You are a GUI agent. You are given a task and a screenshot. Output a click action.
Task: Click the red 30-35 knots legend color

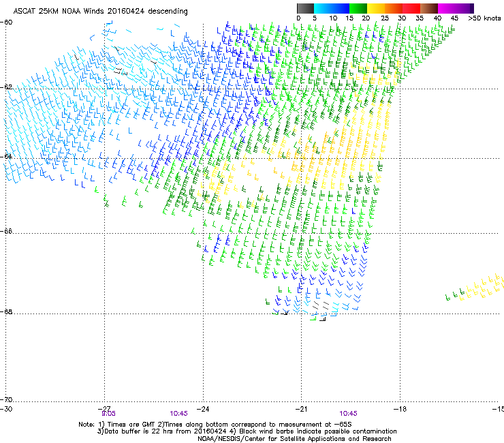(x=411, y=8)
